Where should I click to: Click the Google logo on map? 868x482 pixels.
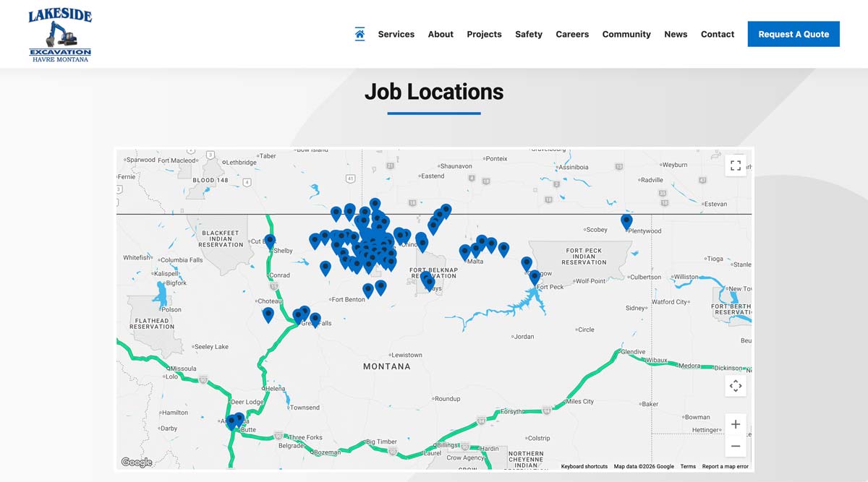point(136,462)
